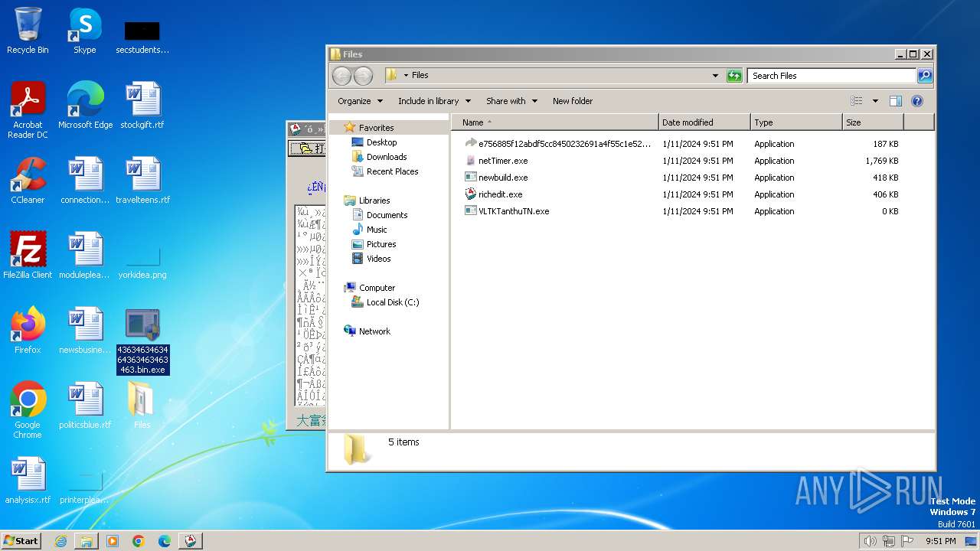This screenshot has width=980, height=551.
Task: Open Microsoft Edge desktop shortcut
Action: [85, 105]
